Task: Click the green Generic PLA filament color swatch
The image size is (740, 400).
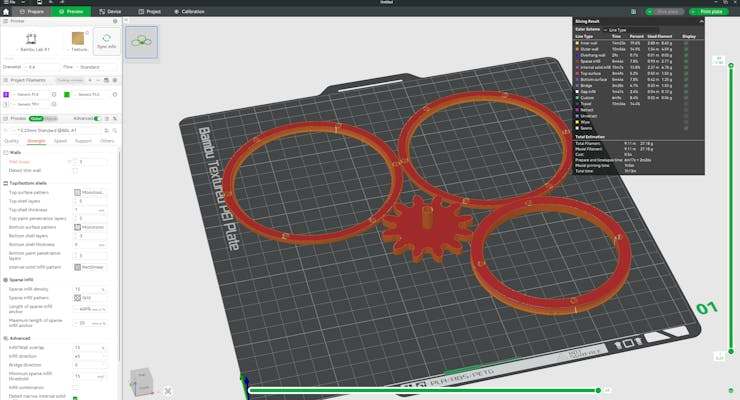Action: 66,94
